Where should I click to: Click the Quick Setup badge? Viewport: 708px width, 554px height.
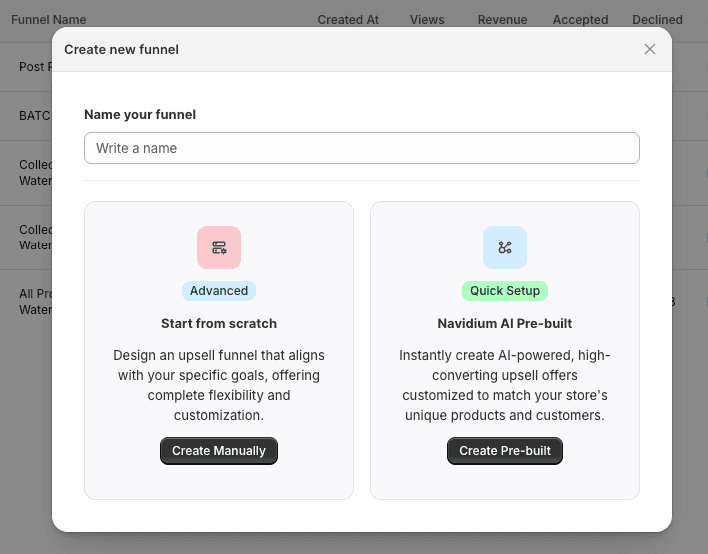click(x=505, y=291)
